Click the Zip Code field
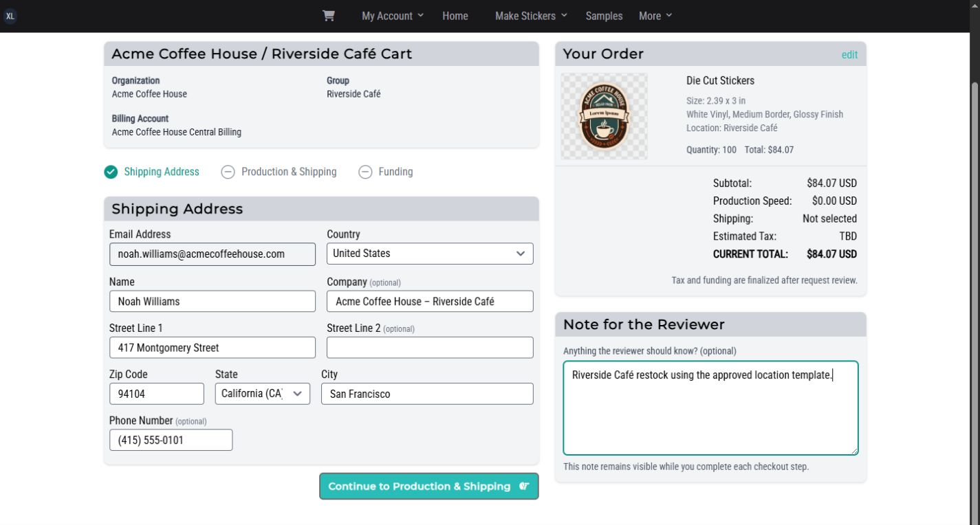This screenshot has height=525, width=980. pyautogui.click(x=157, y=394)
